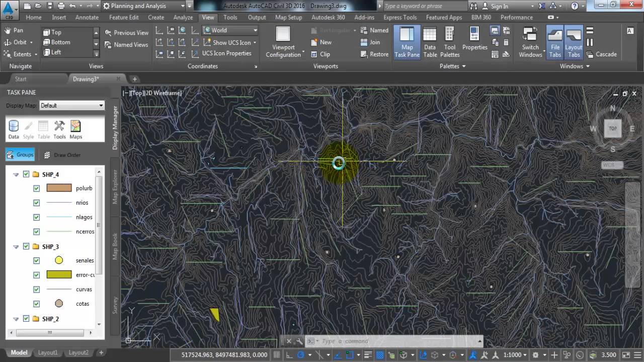Click the Named viewports button
The width and height of the screenshot is (644, 362).
[374, 30]
